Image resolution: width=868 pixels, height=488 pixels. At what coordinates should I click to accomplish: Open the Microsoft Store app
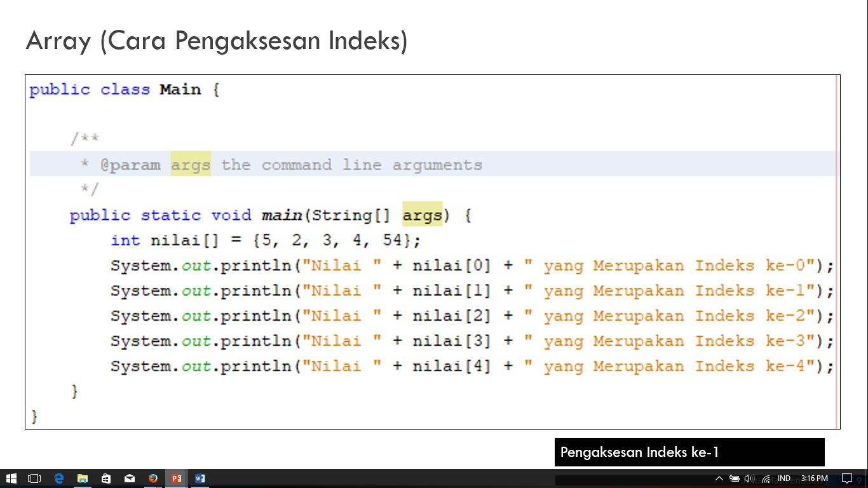point(105,478)
